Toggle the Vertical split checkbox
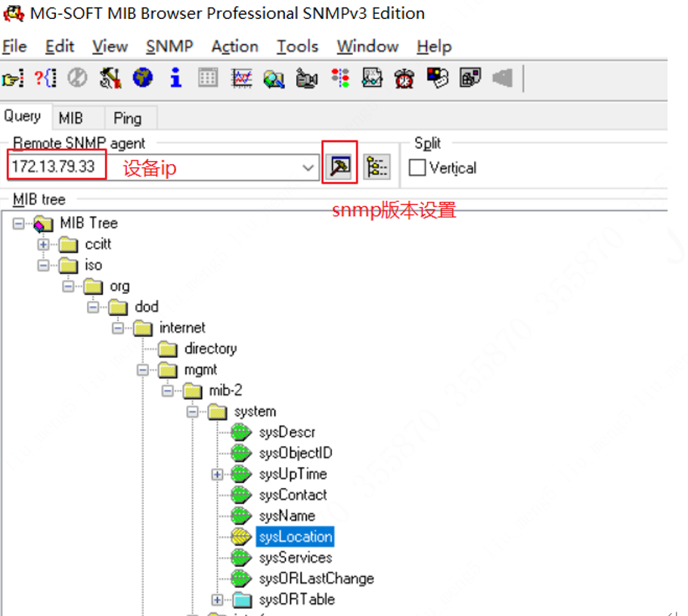The width and height of the screenshot is (688, 616). 417,168
